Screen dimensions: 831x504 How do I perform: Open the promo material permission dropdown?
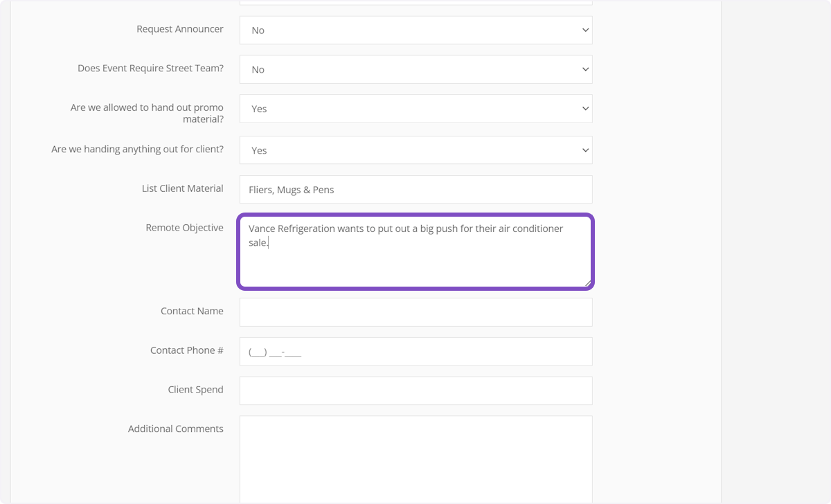pyautogui.click(x=415, y=109)
